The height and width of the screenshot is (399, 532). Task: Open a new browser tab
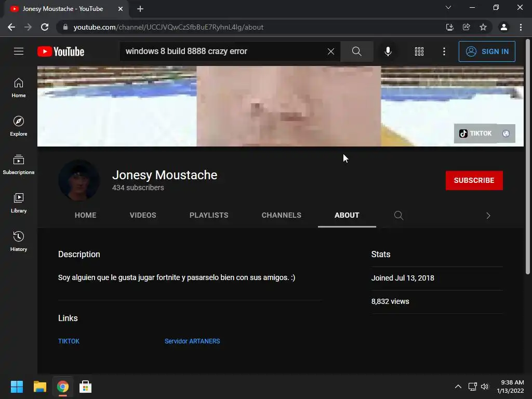tap(140, 9)
